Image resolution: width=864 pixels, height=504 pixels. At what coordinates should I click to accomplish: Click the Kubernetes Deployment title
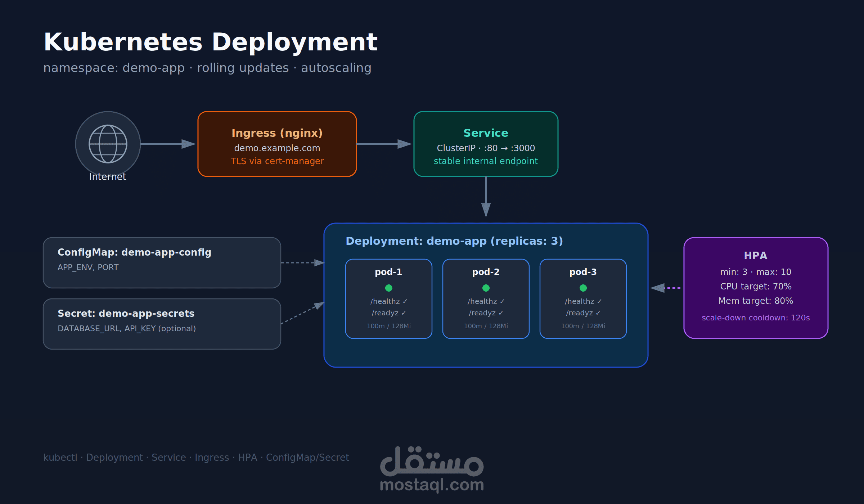[x=211, y=42]
